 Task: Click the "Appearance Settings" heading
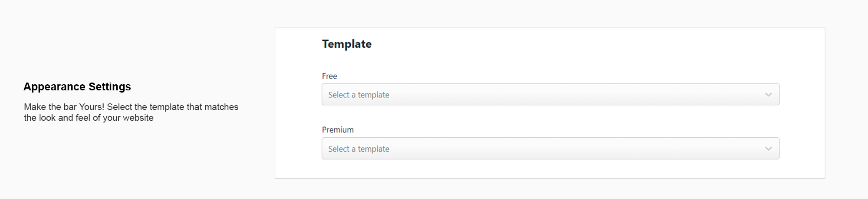[77, 86]
